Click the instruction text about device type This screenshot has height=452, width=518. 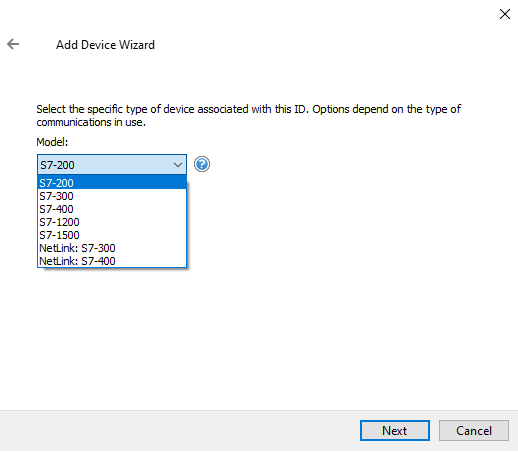tap(248, 115)
